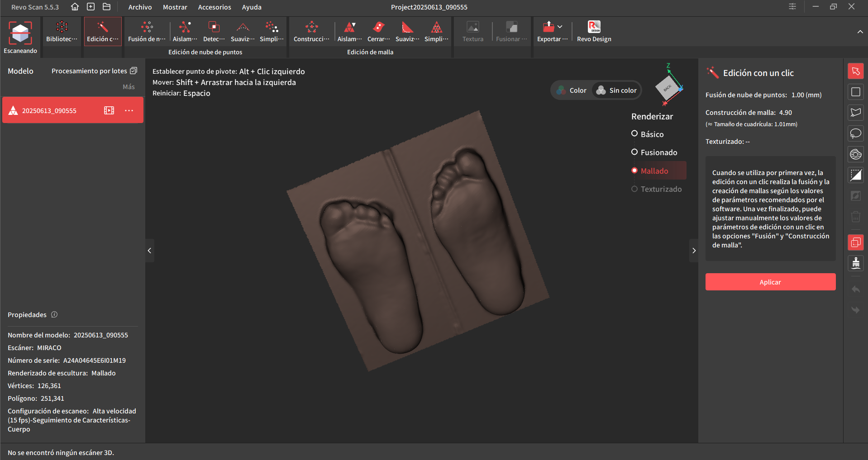
Task: Select the rectangle selection tool
Action: [x=856, y=92]
